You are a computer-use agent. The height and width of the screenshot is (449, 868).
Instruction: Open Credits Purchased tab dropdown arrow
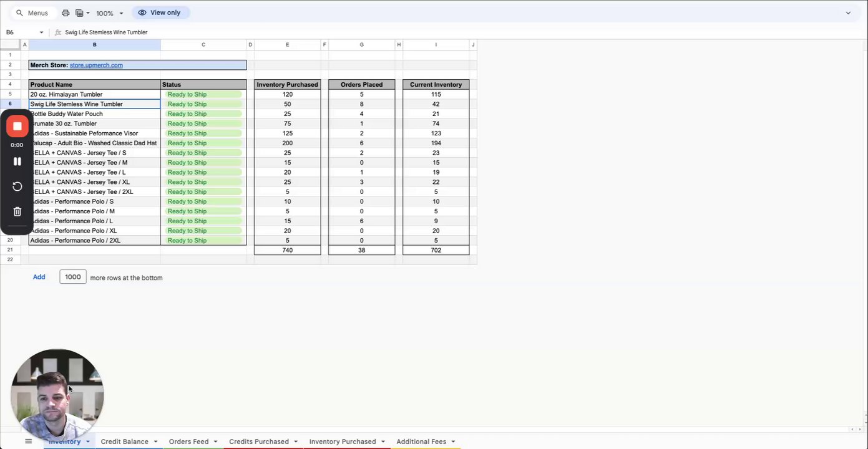pos(295,442)
